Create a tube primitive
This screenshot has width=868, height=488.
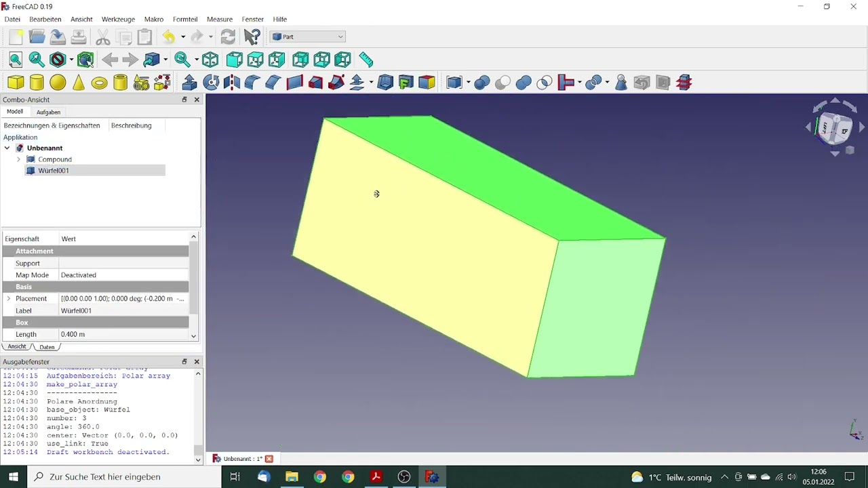coord(120,83)
